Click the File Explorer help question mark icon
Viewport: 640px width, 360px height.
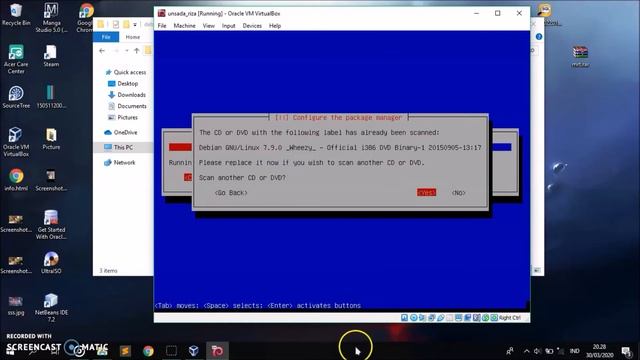(x=539, y=37)
